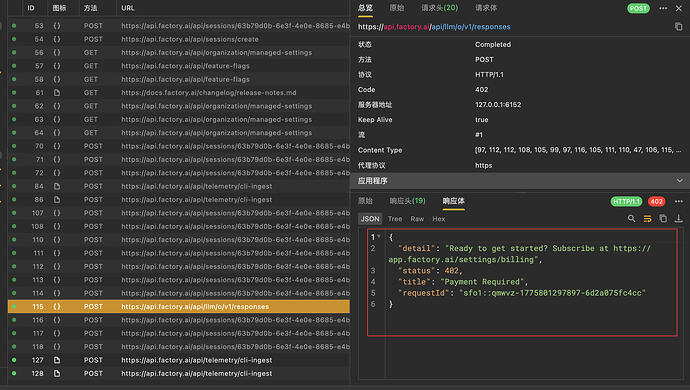The image size is (690, 390).
Task: Select request 110 sessions POST row
Action: point(179,239)
